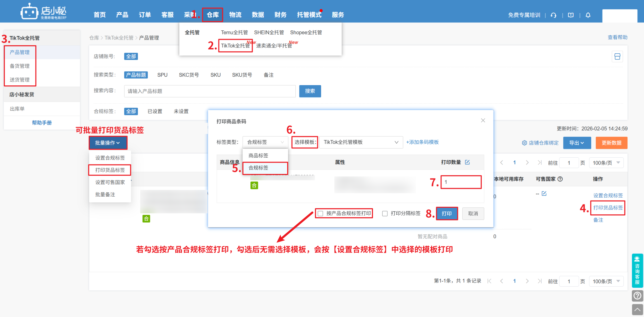Open the help book icon in header
The image size is (644, 317).
coord(571,15)
